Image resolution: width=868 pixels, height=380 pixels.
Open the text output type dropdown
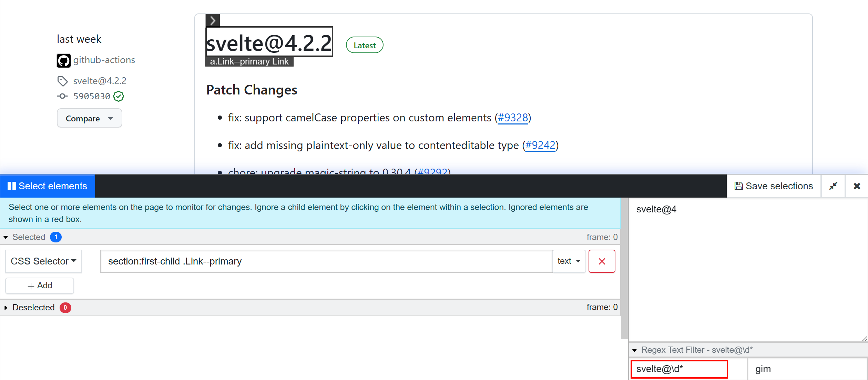[569, 261]
